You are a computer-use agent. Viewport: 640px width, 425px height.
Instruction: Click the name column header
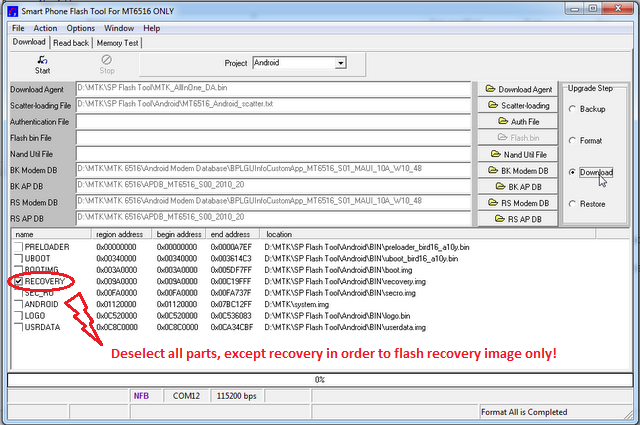tap(51, 234)
